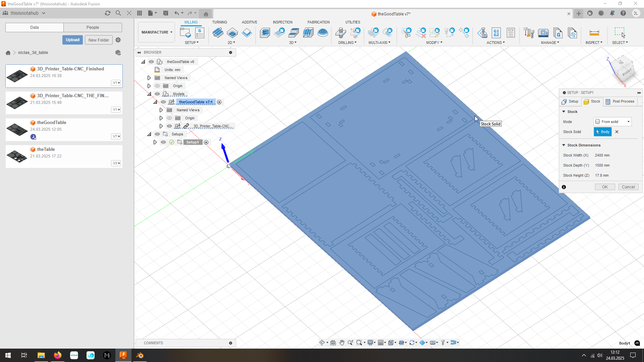Open the stock Mode dropdown
Screen dimensions: 644x362
coord(612,122)
